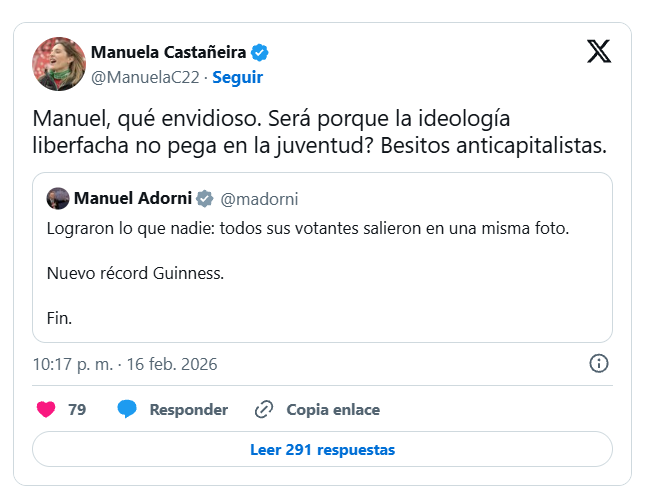Click the copy link chain icon
The image size is (647, 502).
(x=264, y=409)
